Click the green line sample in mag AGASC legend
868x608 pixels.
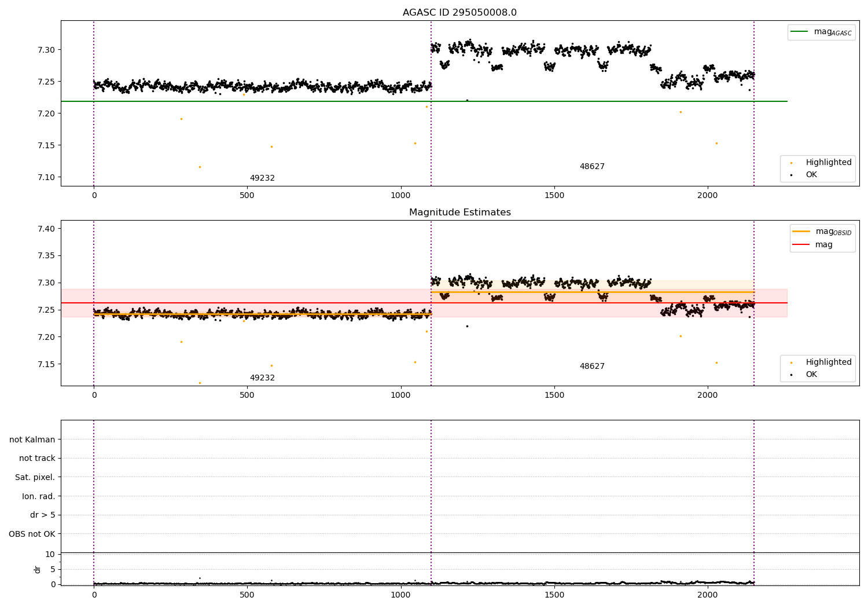[x=800, y=32]
